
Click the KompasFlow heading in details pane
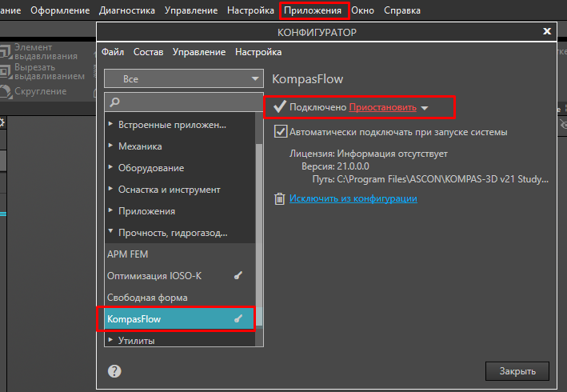click(307, 79)
